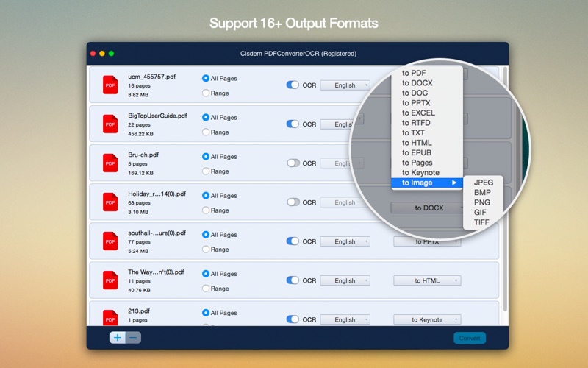This screenshot has width=588, height=368.
Task: Choose Range for BigTopUserGuide.pdf
Action: pos(206,132)
